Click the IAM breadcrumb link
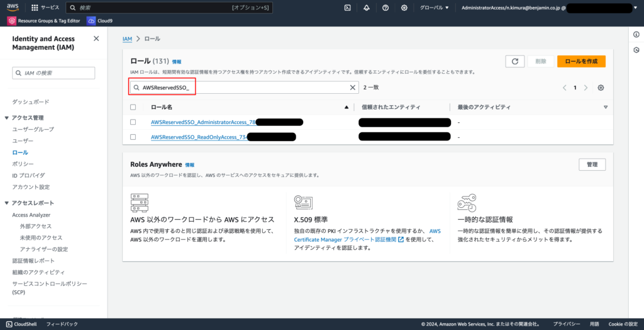Screen dimensions: 644x330 point(127,38)
